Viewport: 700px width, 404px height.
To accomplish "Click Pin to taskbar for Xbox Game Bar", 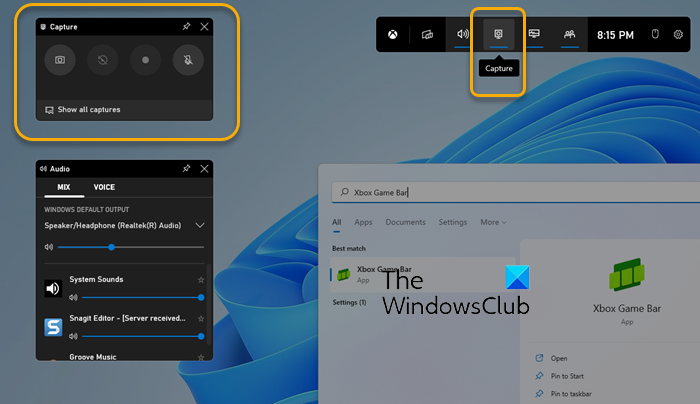I will (x=571, y=394).
